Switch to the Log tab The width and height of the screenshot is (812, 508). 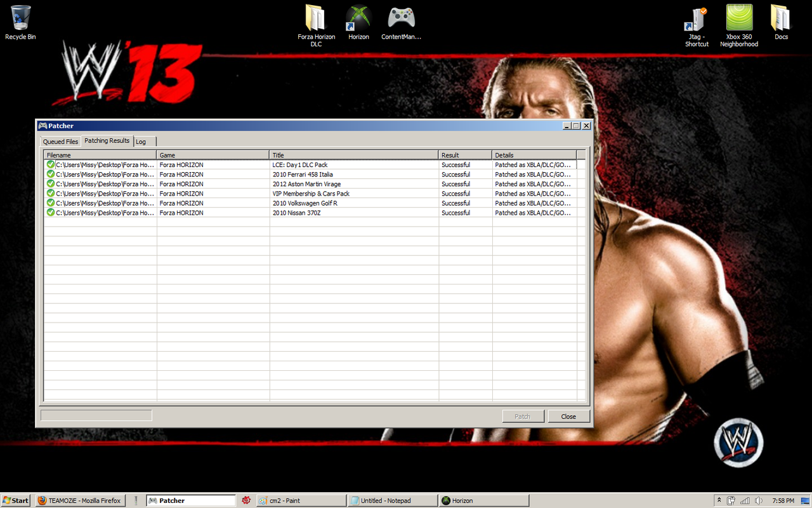point(141,142)
